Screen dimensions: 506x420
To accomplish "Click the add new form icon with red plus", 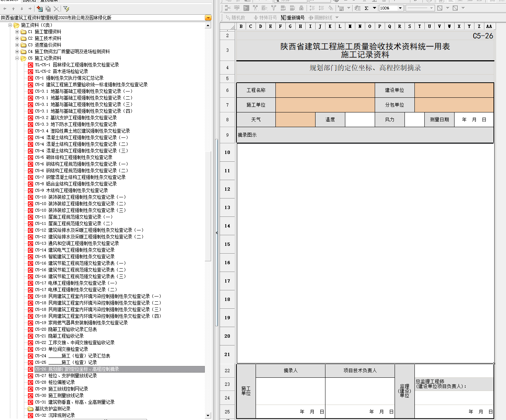I will click(x=40, y=8).
